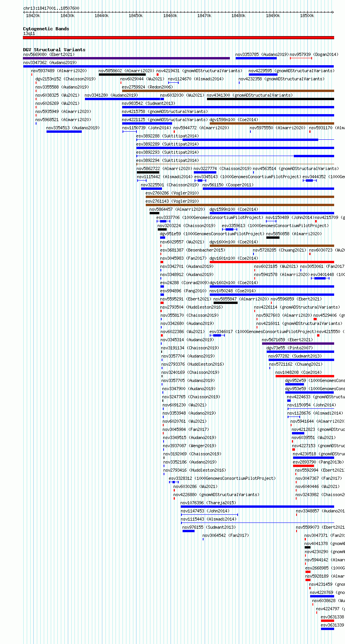Viewport: 345px width, 644px height.
Task: Click the black bar under nsv5858602 (Almarri2020)
Action: 122,75
